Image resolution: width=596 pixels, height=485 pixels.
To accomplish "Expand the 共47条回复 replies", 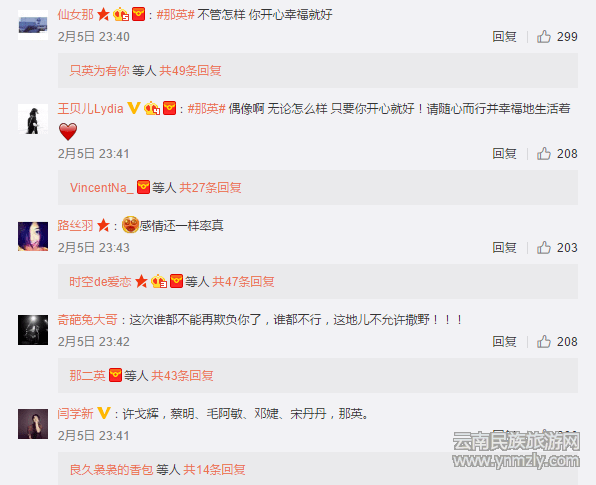I will pos(243,282).
